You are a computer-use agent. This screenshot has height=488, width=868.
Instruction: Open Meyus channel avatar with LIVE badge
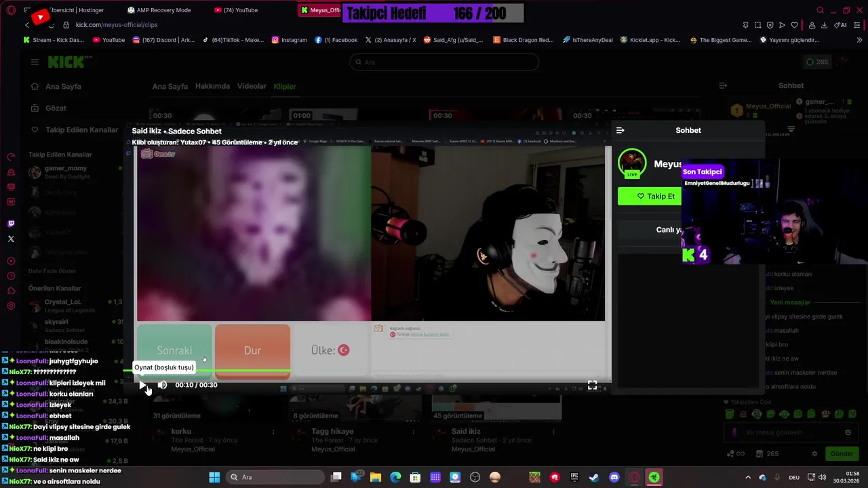632,163
